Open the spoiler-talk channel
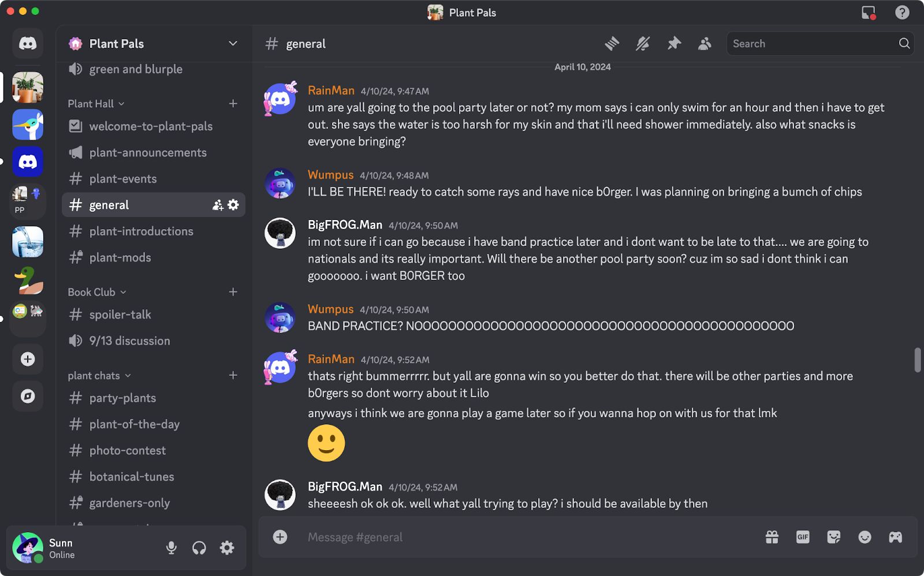 click(x=120, y=314)
